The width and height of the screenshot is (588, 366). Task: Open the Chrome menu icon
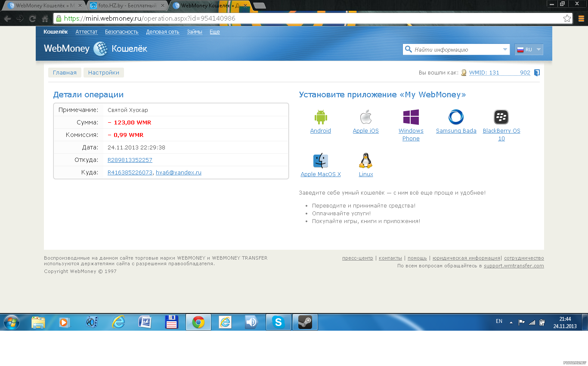(x=581, y=19)
